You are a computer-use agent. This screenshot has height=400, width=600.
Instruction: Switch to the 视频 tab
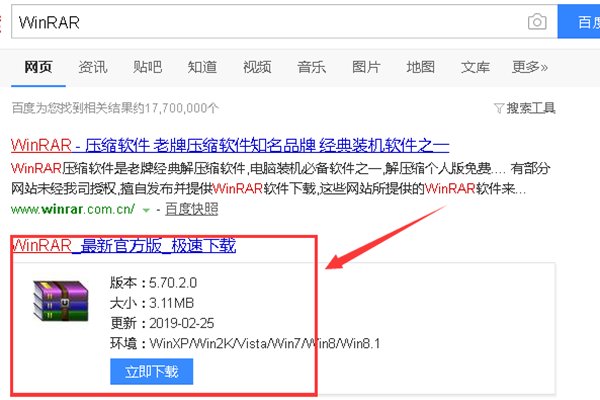point(257,67)
